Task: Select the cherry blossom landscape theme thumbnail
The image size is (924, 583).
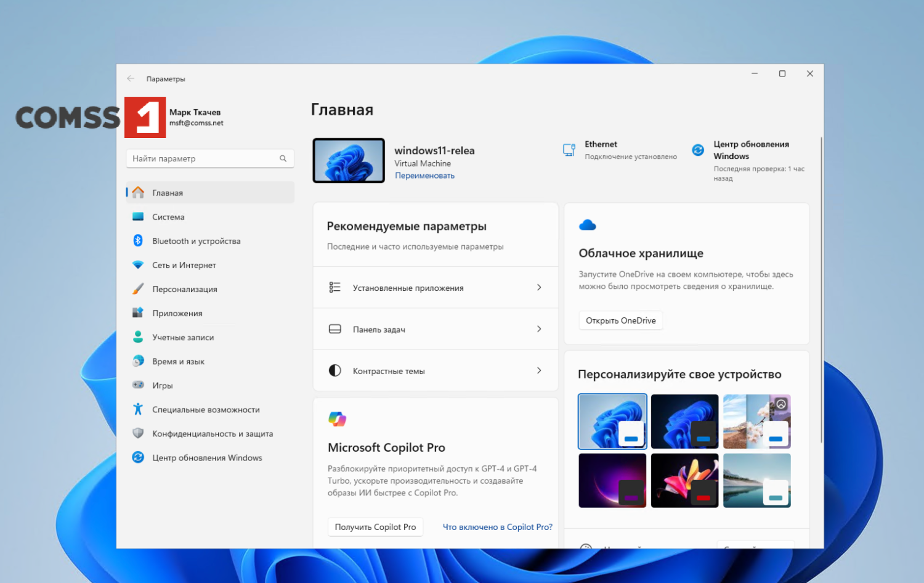Action: (x=756, y=421)
